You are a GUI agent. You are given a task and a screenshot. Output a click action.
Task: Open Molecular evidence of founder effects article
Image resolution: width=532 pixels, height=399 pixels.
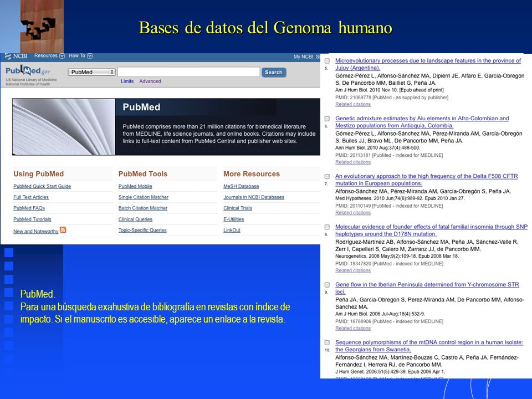[x=431, y=231]
